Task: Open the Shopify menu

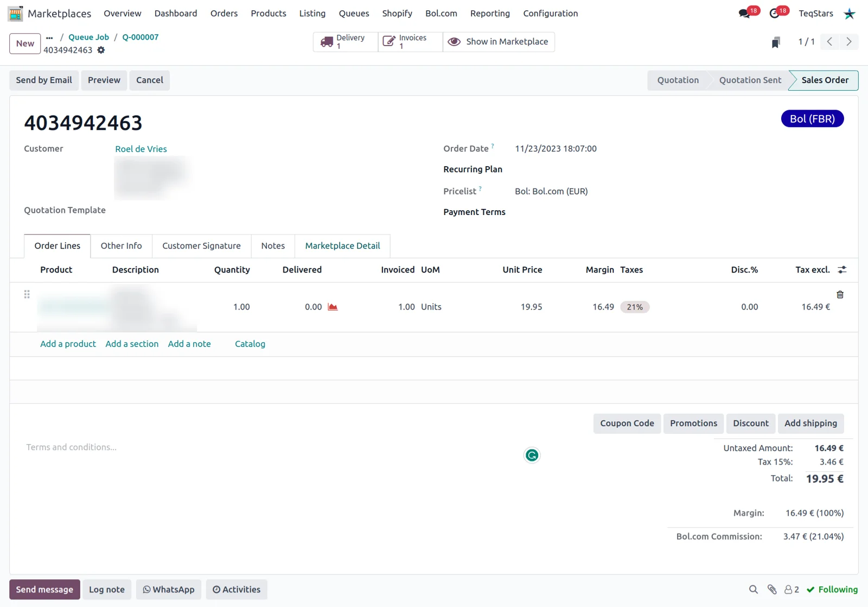Action: coord(397,14)
